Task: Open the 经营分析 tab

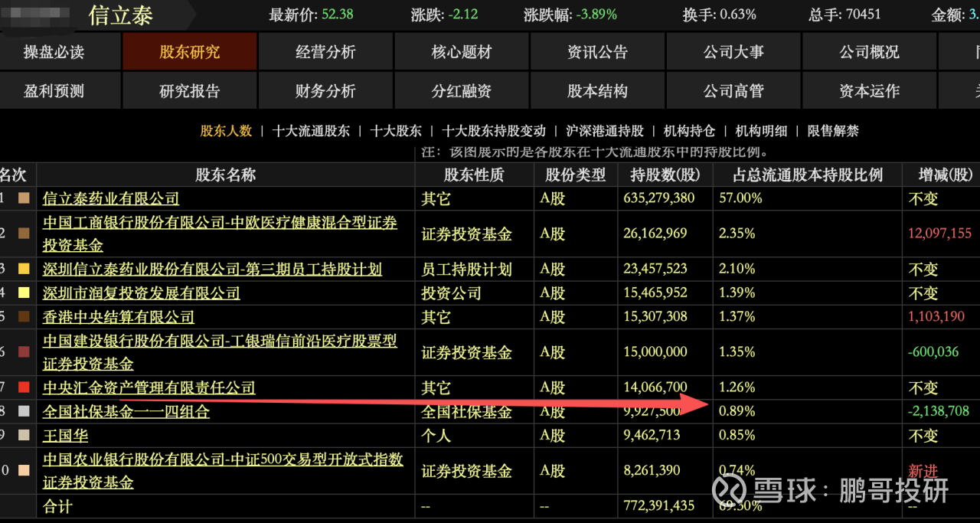Action: click(325, 52)
